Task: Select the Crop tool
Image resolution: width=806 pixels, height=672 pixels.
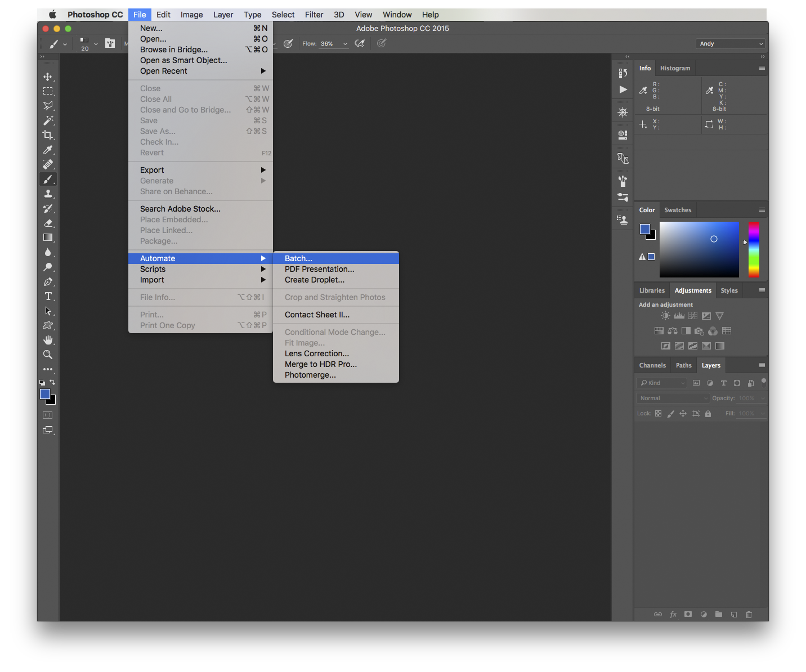Action: (48, 135)
